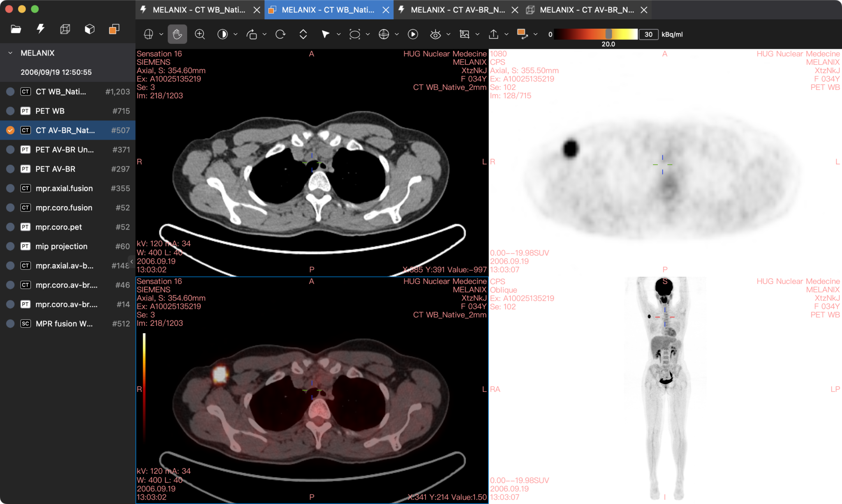Image resolution: width=842 pixels, height=504 pixels.
Task: Click the 3D cube rendering icon
Action: (x=90, y=29)
